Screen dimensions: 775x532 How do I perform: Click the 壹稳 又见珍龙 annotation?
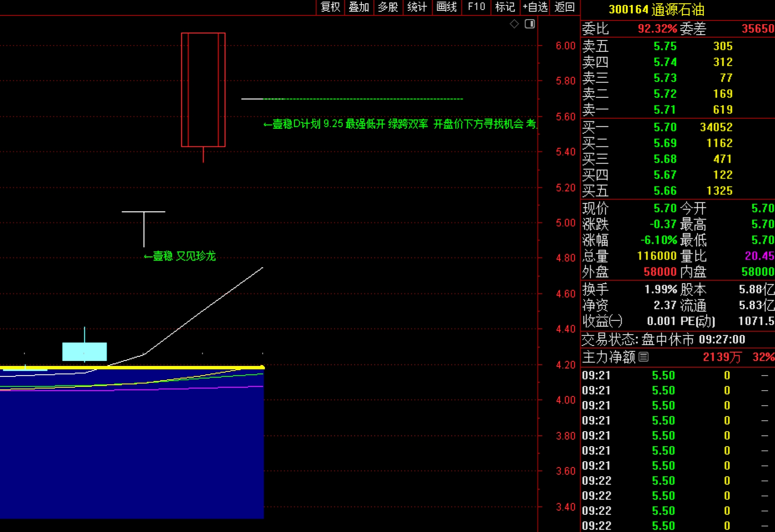point(180,256)
